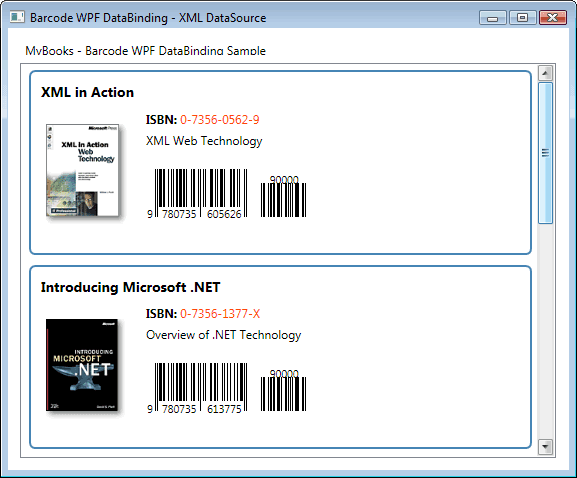Viewport: 577px width, 478px height.
Task: Click the 'MyBooks - Barcode WPF DataBinding Sample' heading
Action: coord(145,51)
